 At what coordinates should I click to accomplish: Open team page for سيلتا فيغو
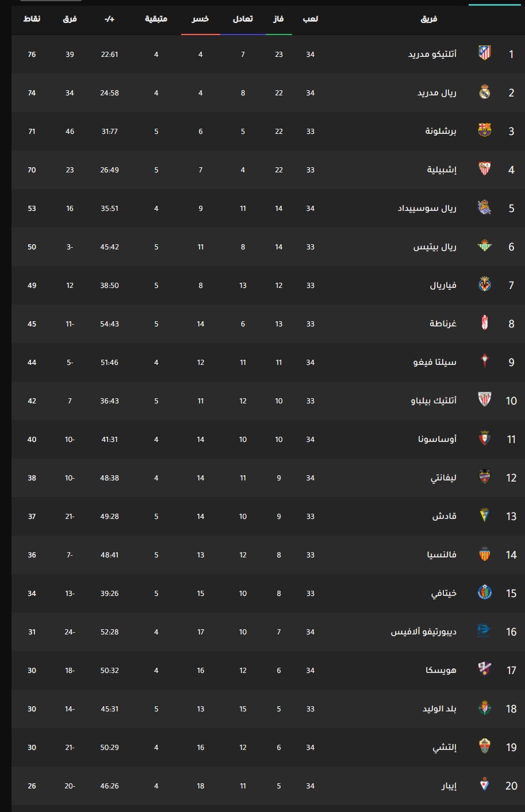[435, 362]
